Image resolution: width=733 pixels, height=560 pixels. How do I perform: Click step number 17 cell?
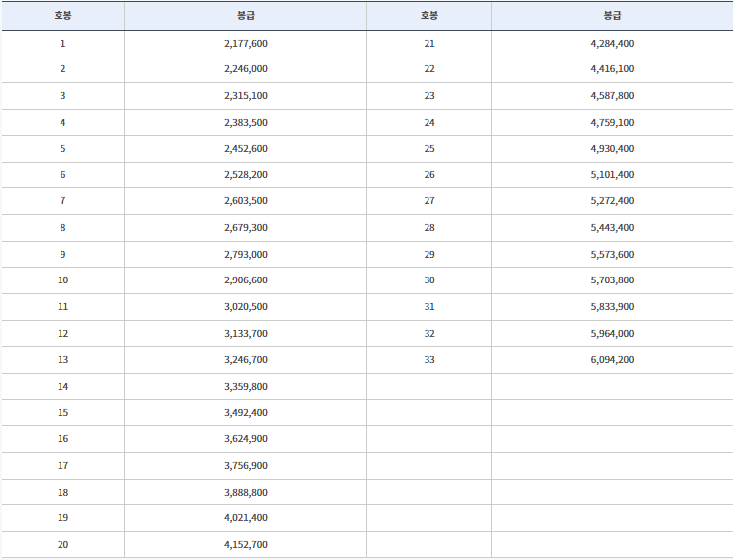coord(63,466)
